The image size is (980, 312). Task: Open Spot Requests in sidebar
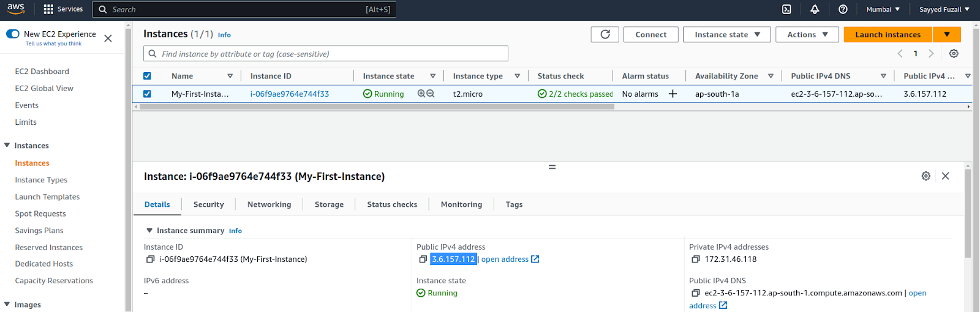(x=40, y=214)
